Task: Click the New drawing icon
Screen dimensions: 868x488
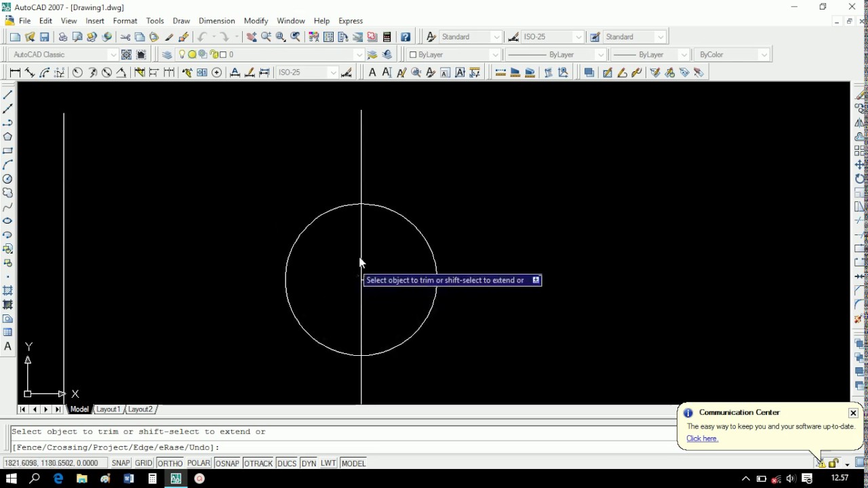Action: tap(15, 37)
